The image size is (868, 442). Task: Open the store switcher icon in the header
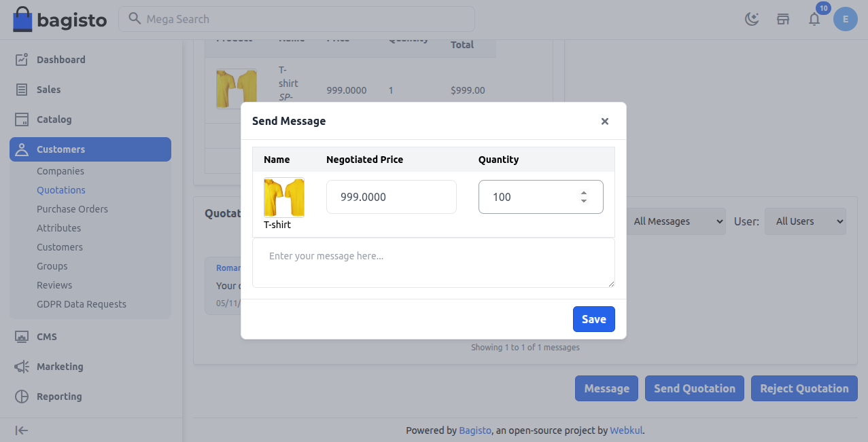[x=783, y=19]
